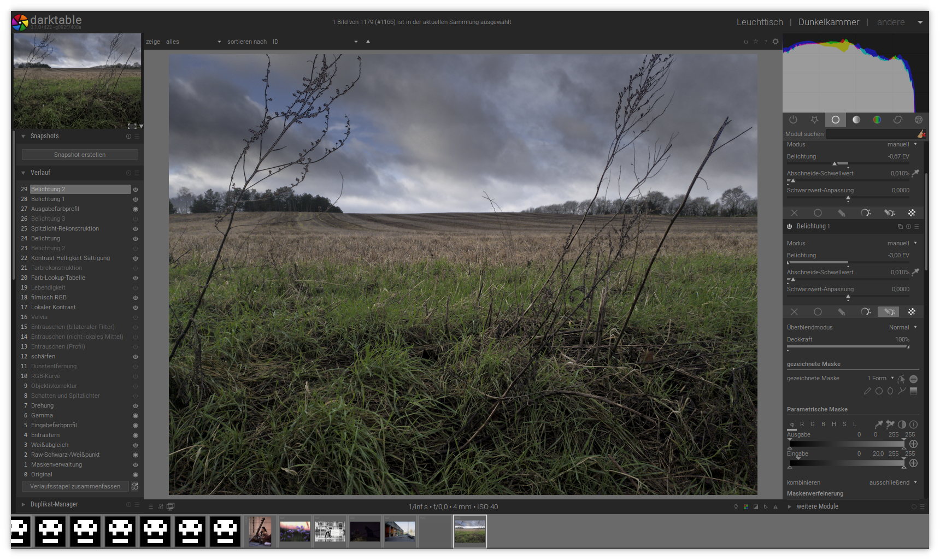The image size is (940, 560).
Task: Toggle filmisch RGB history enable icon
Action: coord(136,298)
